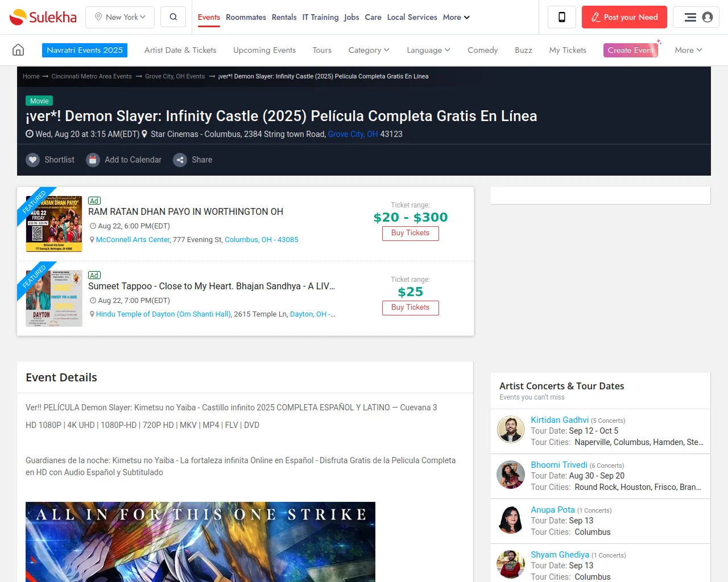
Task: Buy Tickets for Ram Ratan Dhan Payo
Action: click(411, 233)
